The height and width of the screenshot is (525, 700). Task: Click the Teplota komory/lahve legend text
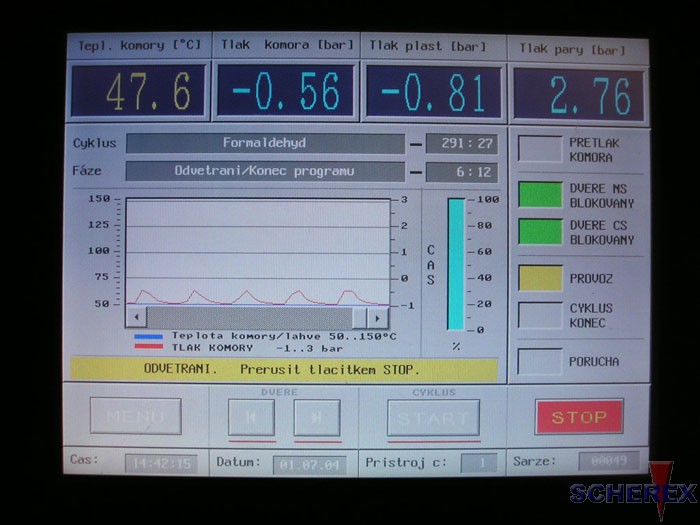pyautogui.click(x=284, y=336)
